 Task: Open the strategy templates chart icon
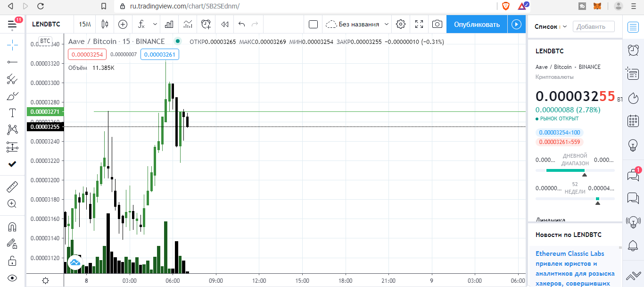click(x=188, y=24)
